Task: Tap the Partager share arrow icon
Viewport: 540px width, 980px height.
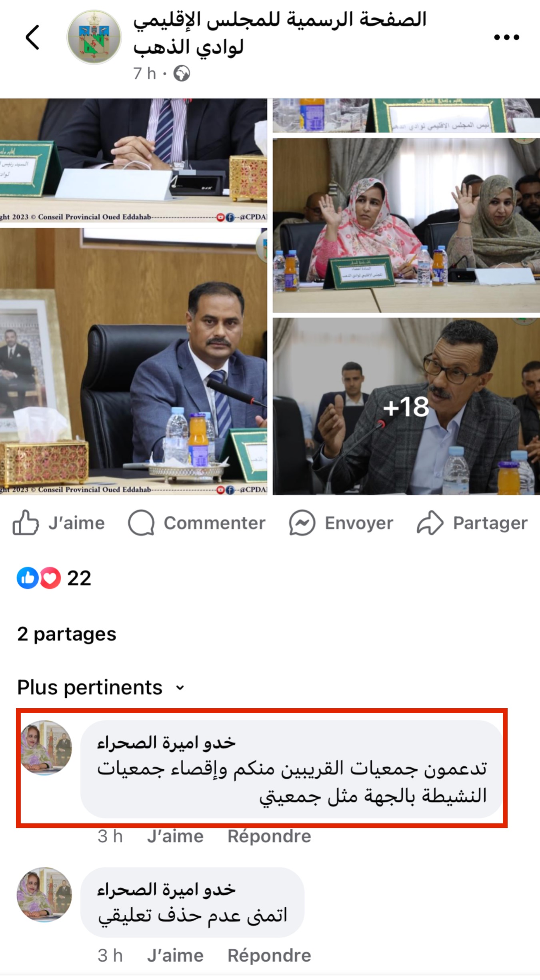Action: point(430,522)
